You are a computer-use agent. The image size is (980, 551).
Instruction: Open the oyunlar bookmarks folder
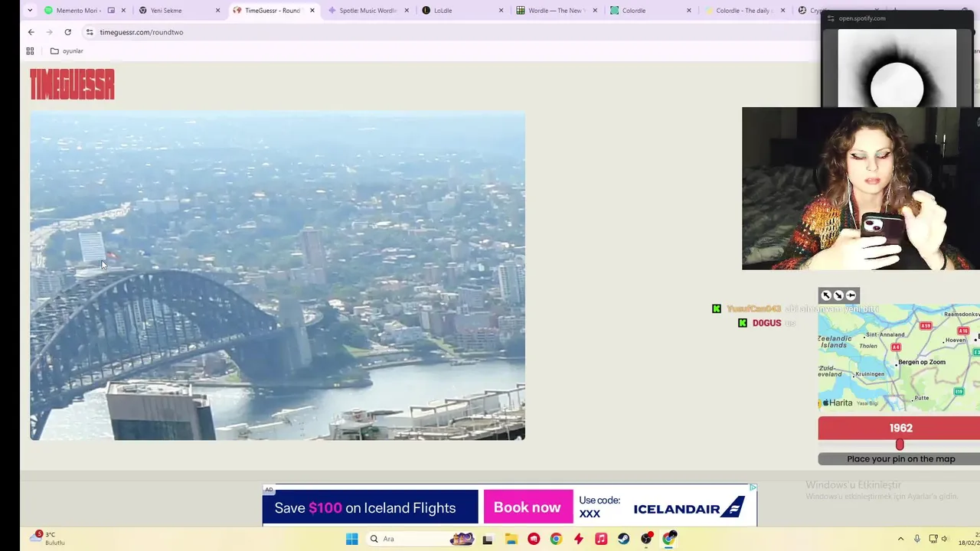click(x=67, y=51)
